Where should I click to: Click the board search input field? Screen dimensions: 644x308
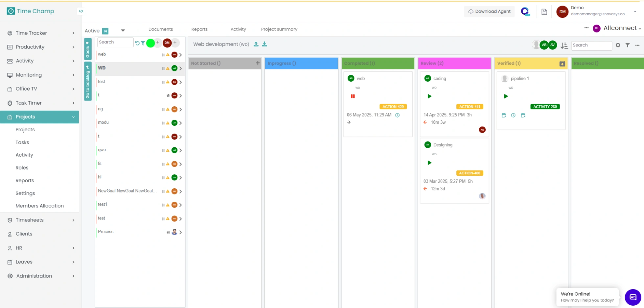pyautogui.click(x=591, y=45)
